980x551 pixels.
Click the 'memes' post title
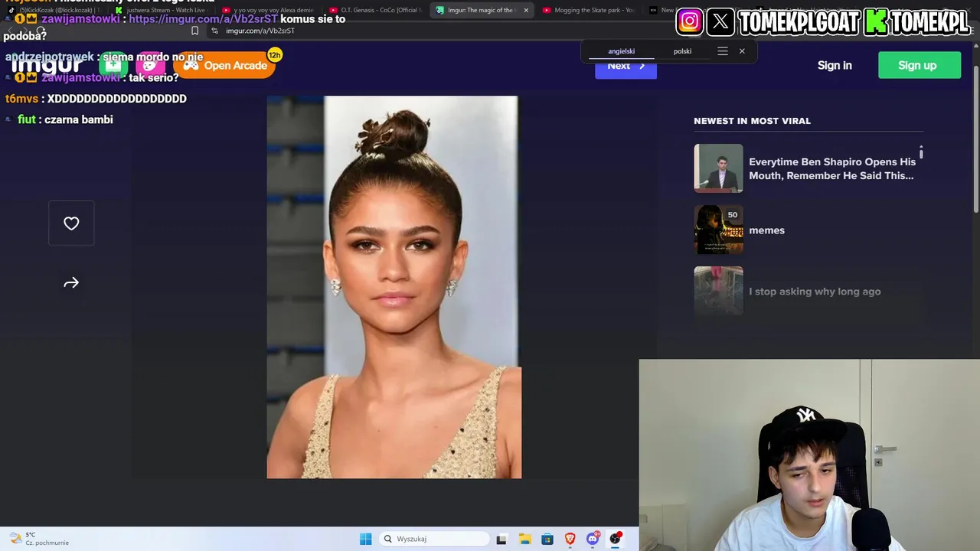pyautogui.click(x=766, y=230)
